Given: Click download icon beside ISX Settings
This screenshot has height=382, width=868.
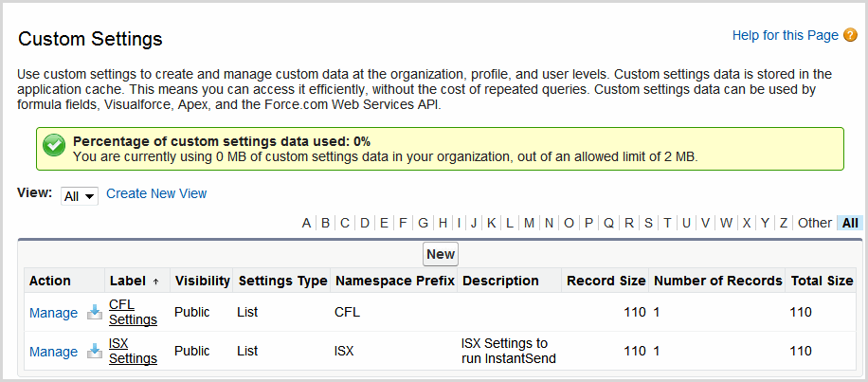Looking at the screenshot, I should pyautogui.click(x=95, y=351).
